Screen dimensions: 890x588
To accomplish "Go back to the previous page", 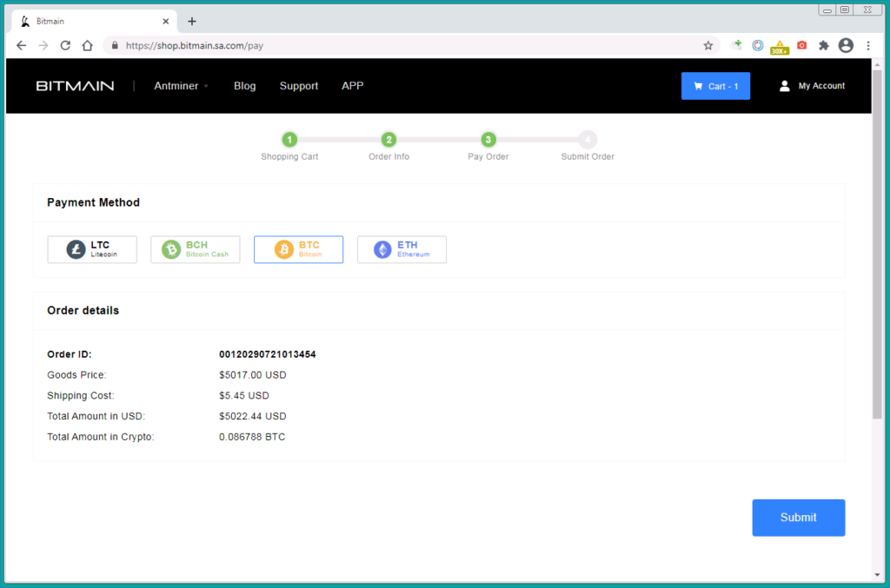I will pyautogui.click(x=22, y=45).
